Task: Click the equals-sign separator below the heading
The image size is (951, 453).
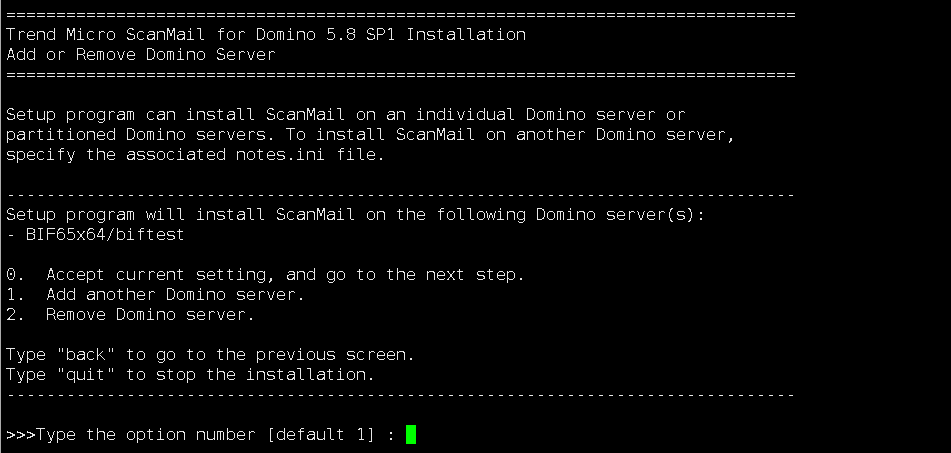Action: tap(400, 74)
